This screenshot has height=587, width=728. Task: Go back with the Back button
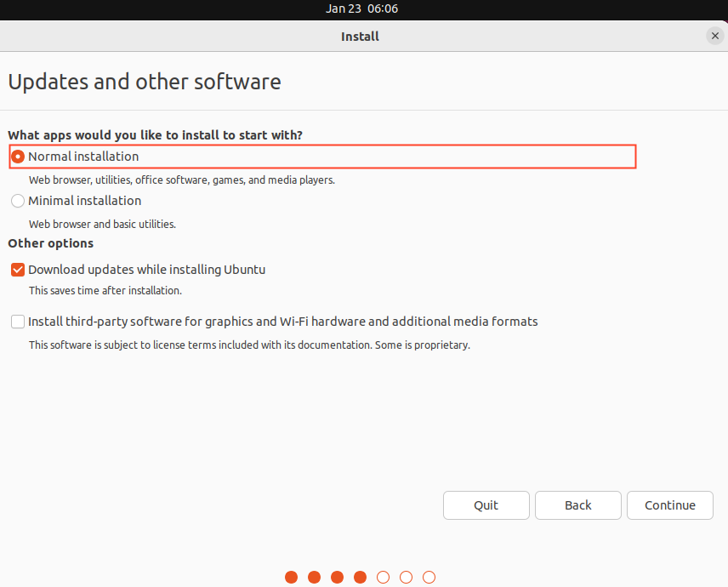pos(577,505)
